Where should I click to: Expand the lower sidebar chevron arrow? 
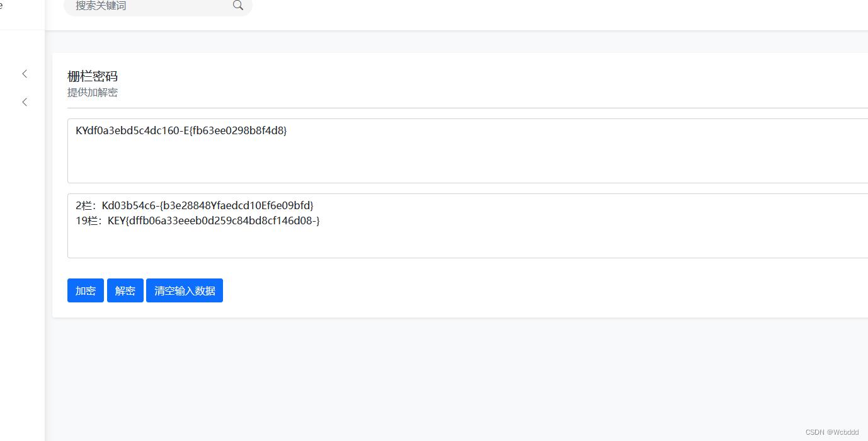[25, 102]
